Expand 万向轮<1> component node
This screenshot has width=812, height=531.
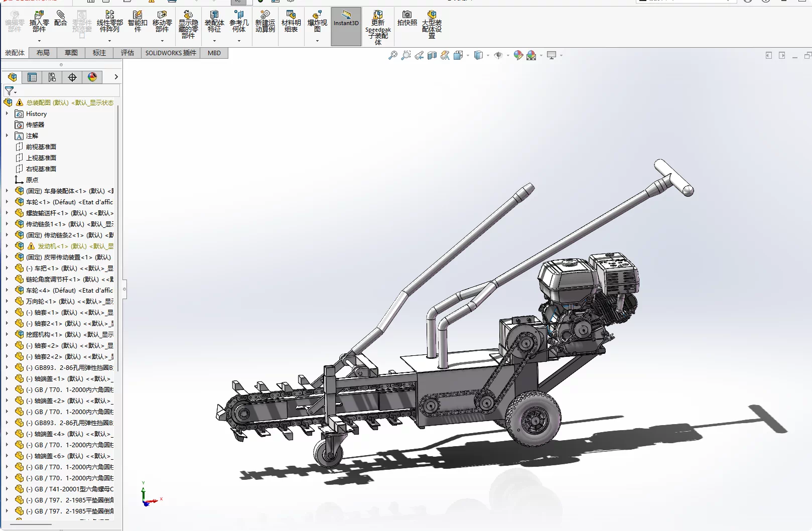pyautogui.click(x=7, y=302)
